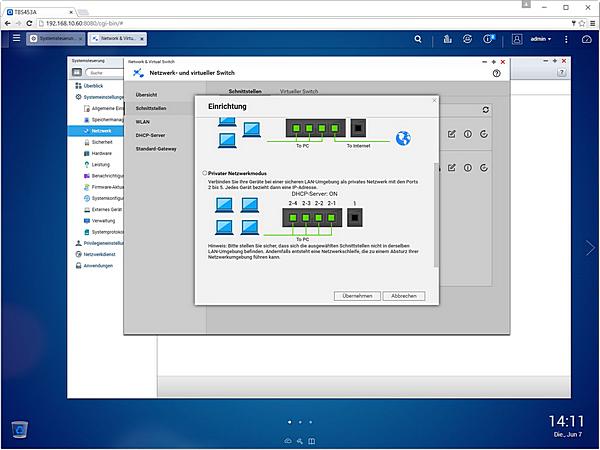
Task: Click Systemsteuerung home grid icon
Action: click(x=77, y=72)
